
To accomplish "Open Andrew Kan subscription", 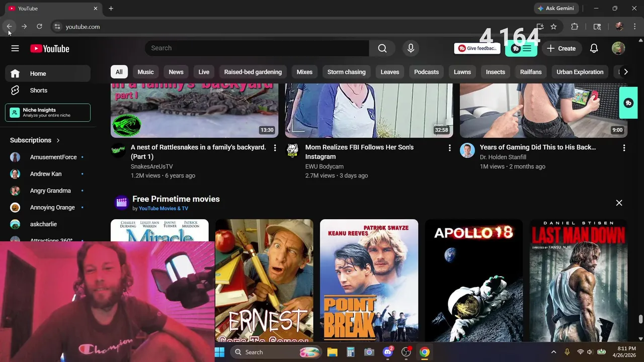I will [48, 174].
